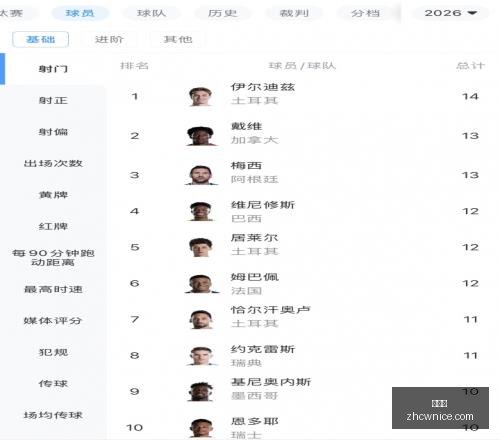
Task: Switch to the 历史 tab
Action: coord(222,13)
